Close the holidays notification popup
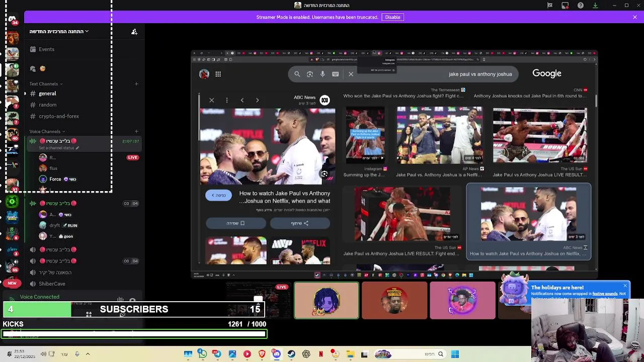This screenshot has width=644, height=362. click(625, 286)
